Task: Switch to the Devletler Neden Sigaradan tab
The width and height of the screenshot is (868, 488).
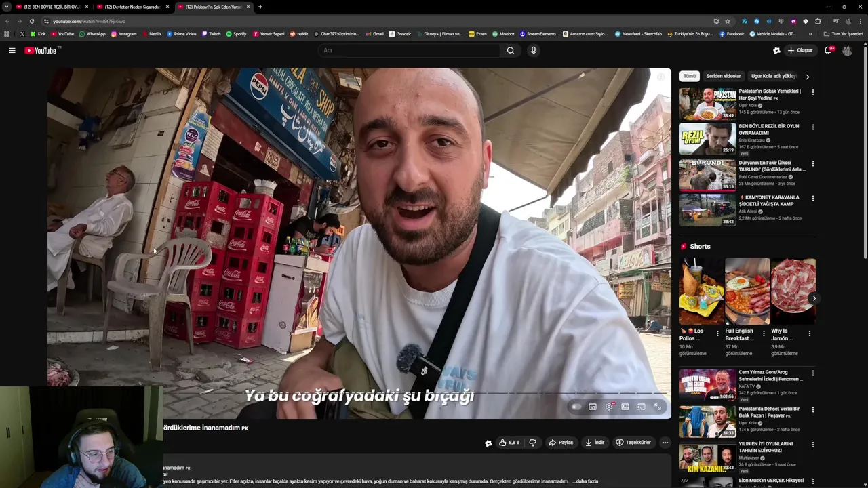Action: [x=132, y=7]
